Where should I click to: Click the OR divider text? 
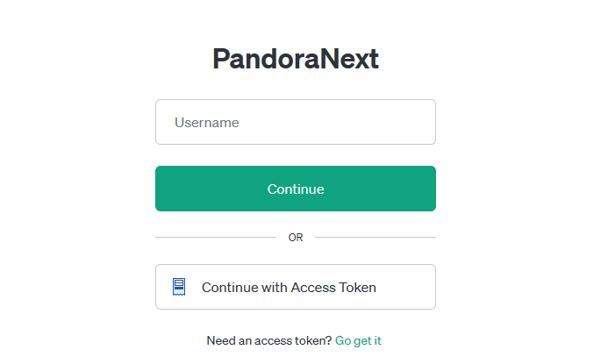(x=296, y=238)
